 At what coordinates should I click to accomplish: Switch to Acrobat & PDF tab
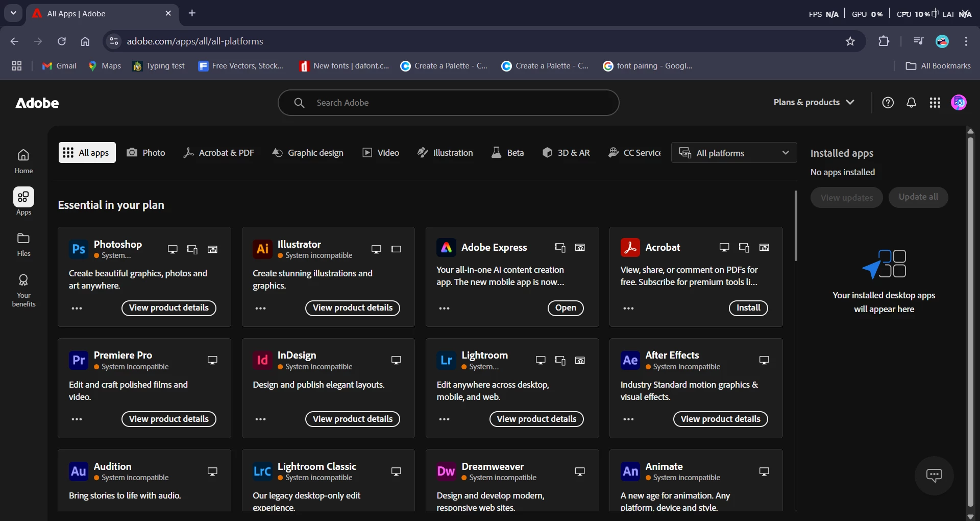218,153
